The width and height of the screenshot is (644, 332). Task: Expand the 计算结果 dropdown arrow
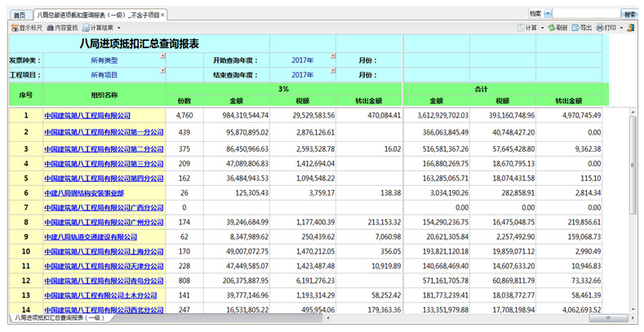click(x=118, y=28)
